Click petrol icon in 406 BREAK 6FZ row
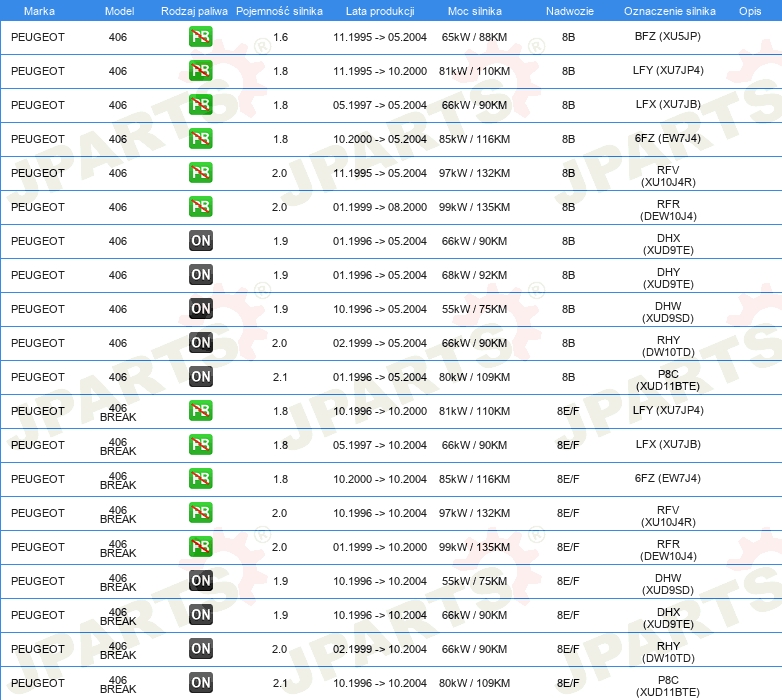The width and height of the screenshot is (782, 700). 200,479
